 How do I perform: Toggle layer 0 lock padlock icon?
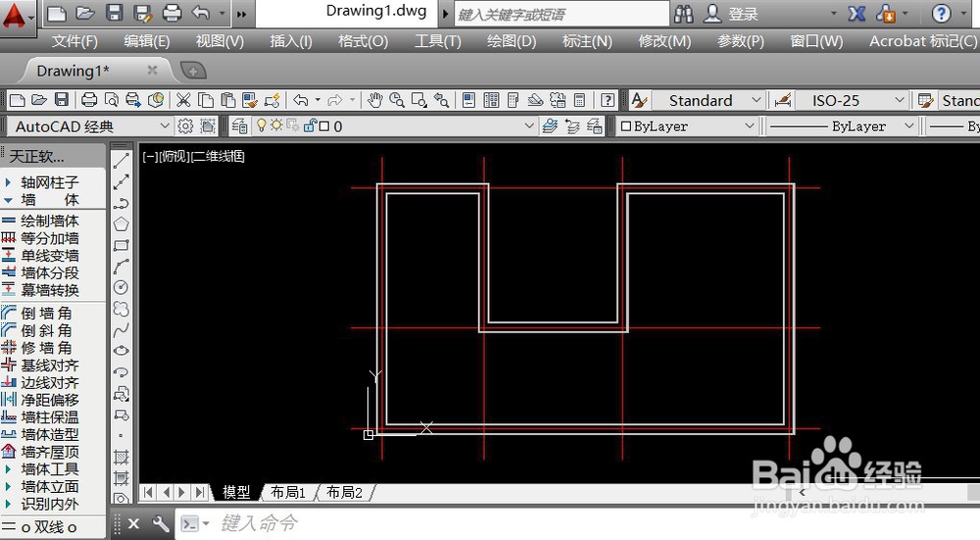pos(310,125)
